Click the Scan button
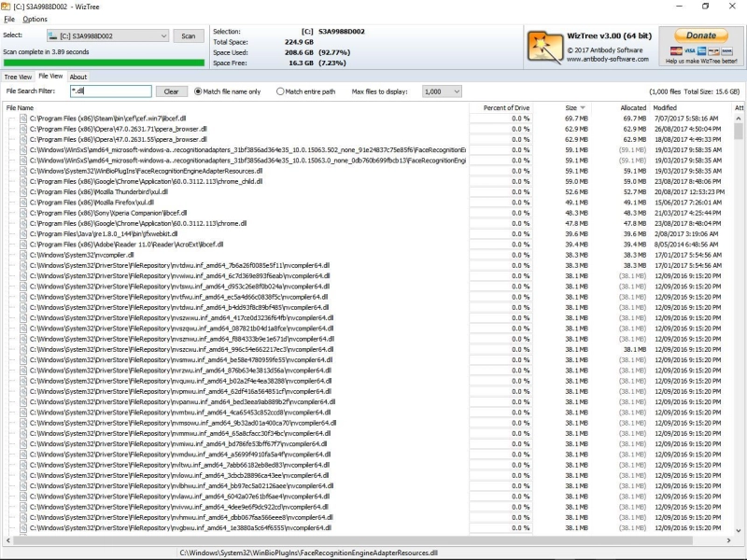The image size is (747, 560). pyautogui.click(x=189, y=35)
